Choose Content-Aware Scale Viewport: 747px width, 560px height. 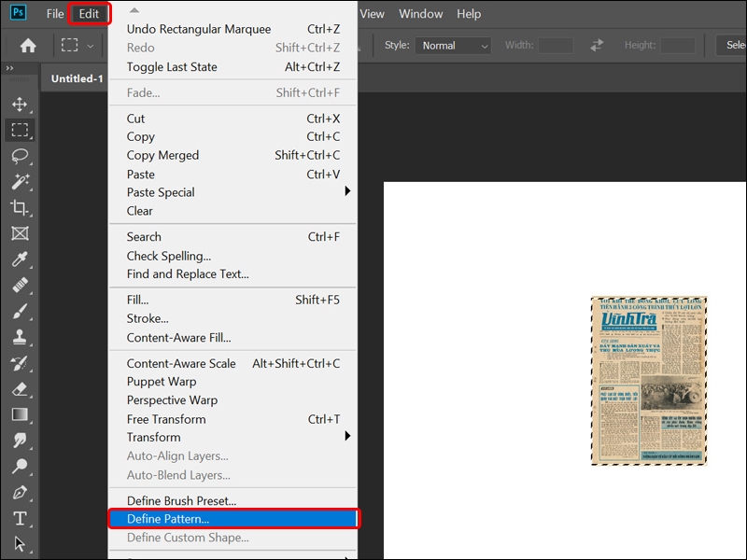[x=233, y=363]
